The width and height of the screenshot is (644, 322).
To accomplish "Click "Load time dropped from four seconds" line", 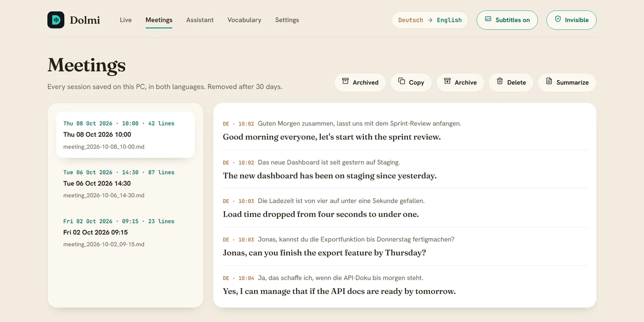I will (321, 214).
